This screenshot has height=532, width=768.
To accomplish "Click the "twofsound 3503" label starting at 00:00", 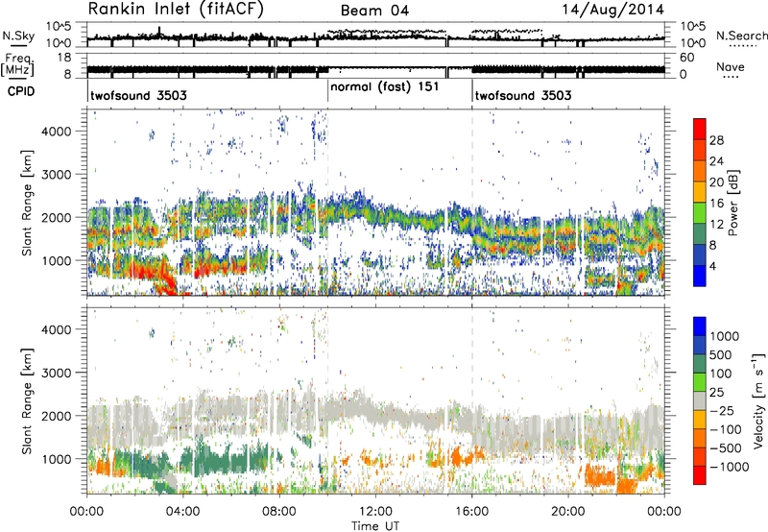I will point(138,95).
